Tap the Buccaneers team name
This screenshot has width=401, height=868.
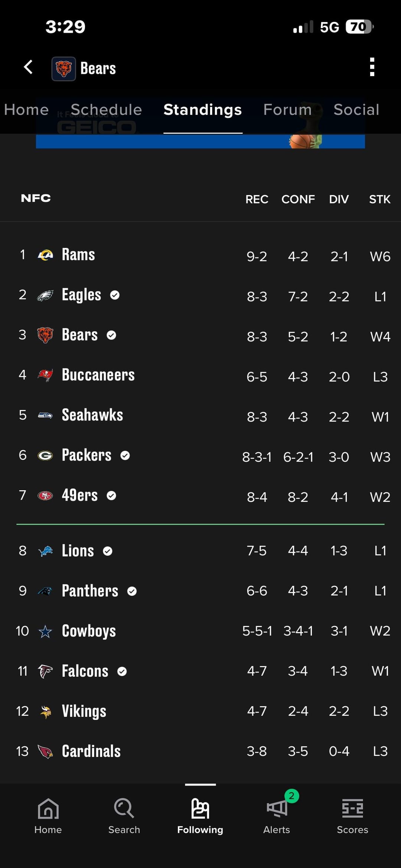click(x=98, y=375)
